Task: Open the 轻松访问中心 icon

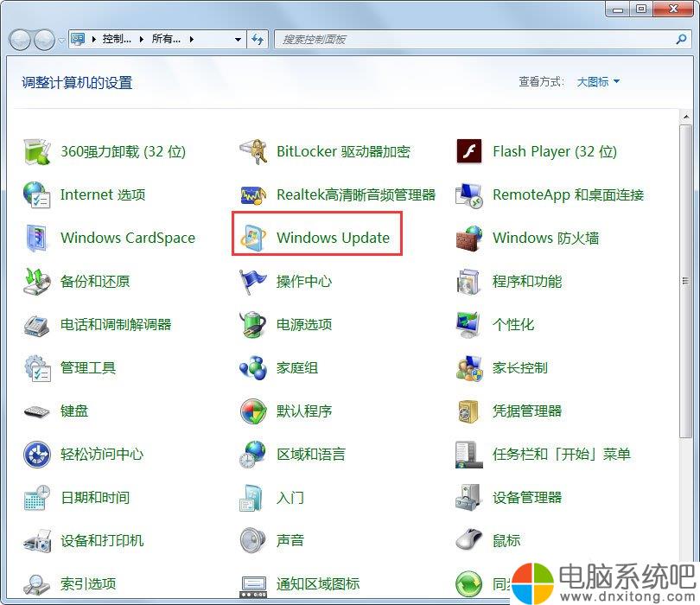Action: (x=36, y=455)
